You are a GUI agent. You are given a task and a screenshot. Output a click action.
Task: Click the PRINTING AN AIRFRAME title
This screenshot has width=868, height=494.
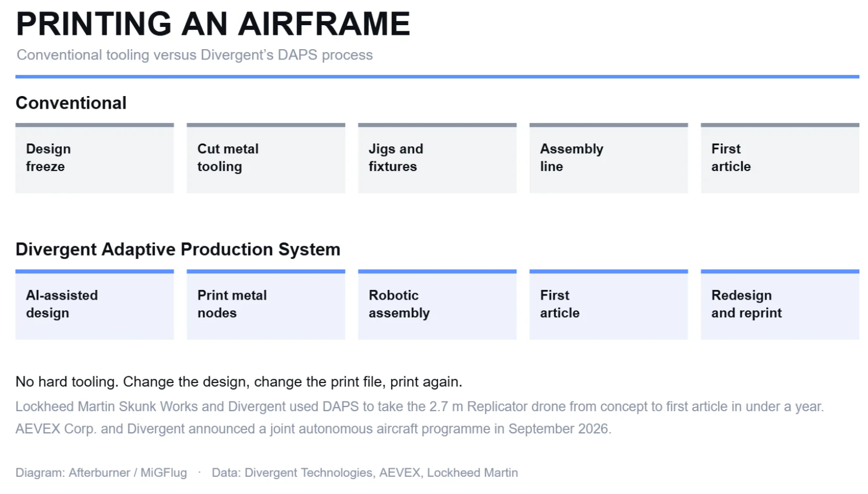pos(213,24)
